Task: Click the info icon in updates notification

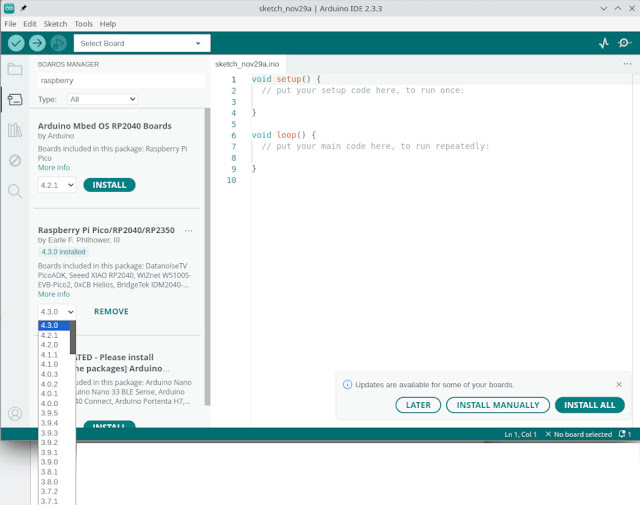Action: coord(347,385)
